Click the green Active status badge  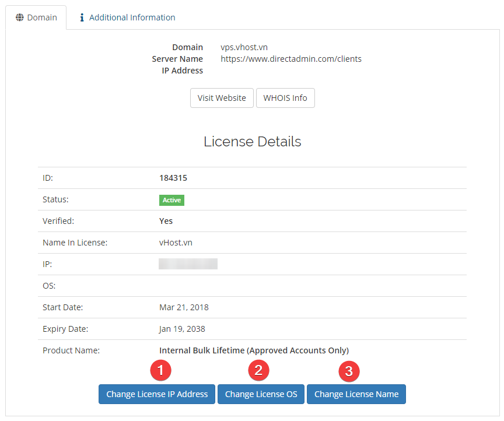click(x=171, y=200)
